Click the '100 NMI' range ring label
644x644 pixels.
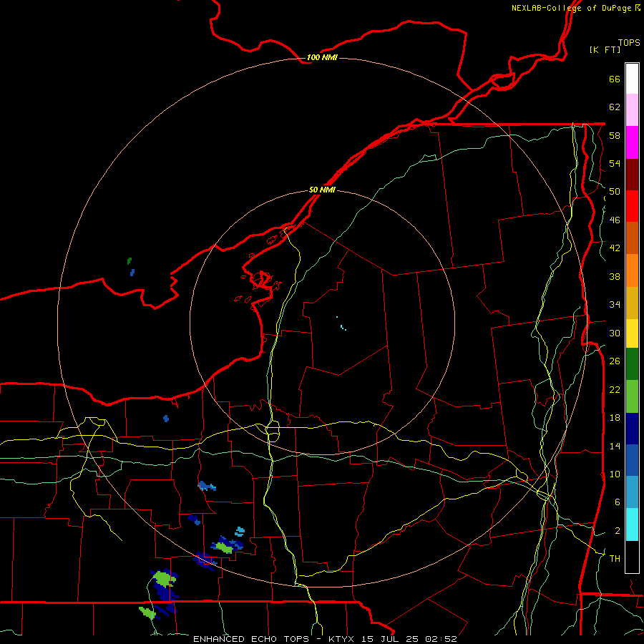[x=322, y=57]
